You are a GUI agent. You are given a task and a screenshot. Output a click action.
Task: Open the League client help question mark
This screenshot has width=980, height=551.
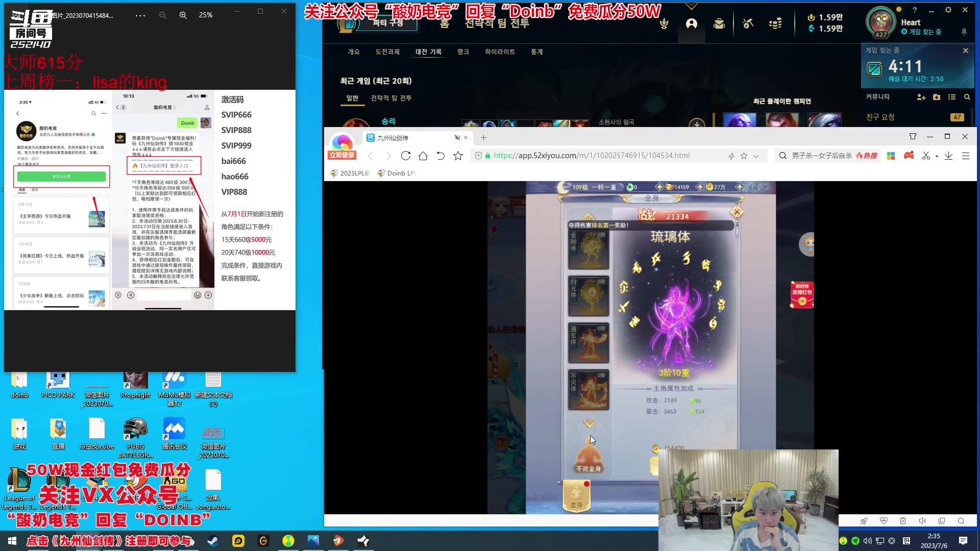pyautogui.click(x=915, y=10)
